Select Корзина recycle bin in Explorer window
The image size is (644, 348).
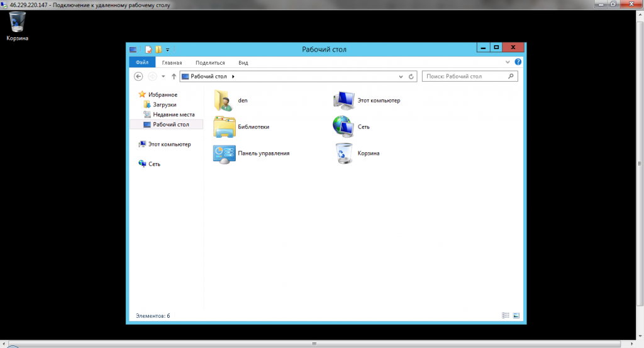coord(344,153)
